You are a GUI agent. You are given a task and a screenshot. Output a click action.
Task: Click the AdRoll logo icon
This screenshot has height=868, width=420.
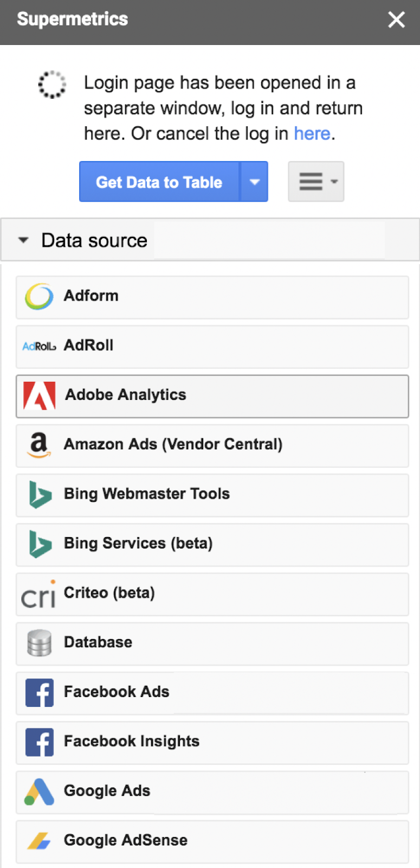pos(39,346)
